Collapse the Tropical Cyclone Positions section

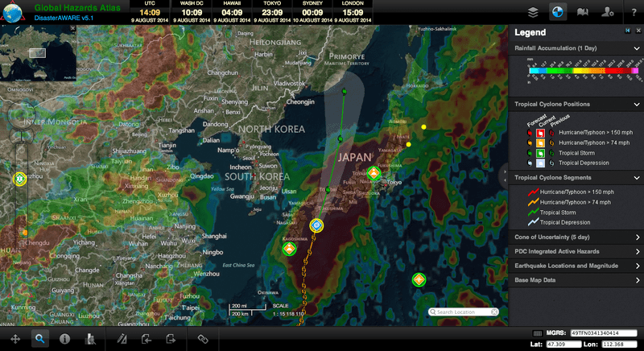(637, 104)
